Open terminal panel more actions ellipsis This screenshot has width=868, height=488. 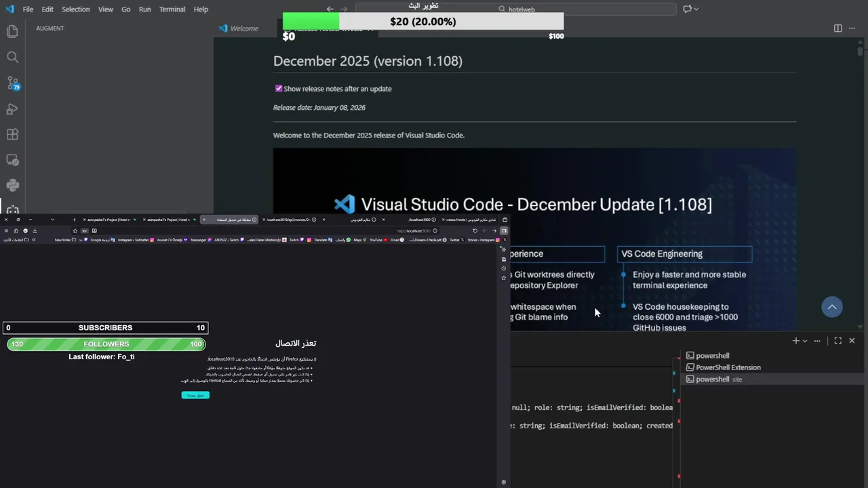pyautogui.click(x=817, y=341)
